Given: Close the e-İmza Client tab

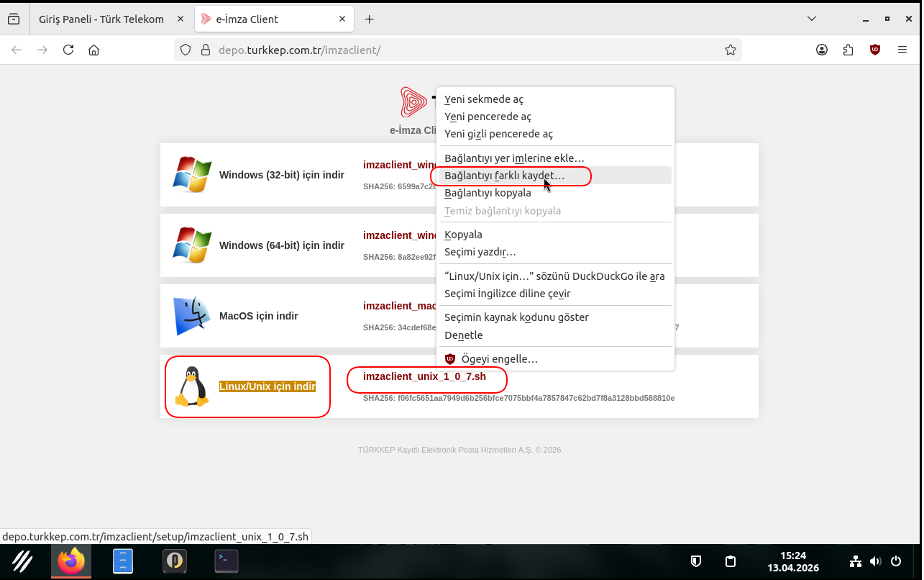Looking at the screenshot, I should [x=342, y=19].
